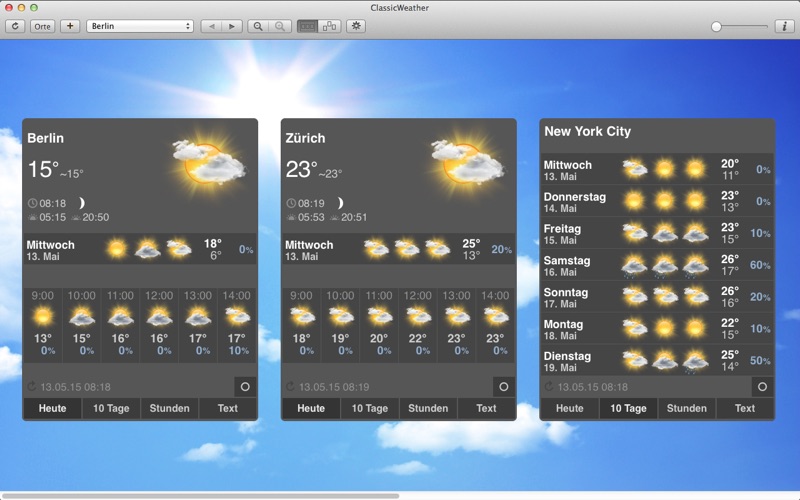Select Text tab in Berlin panel
The image size is (800, 500).
[x=228, y=408]
